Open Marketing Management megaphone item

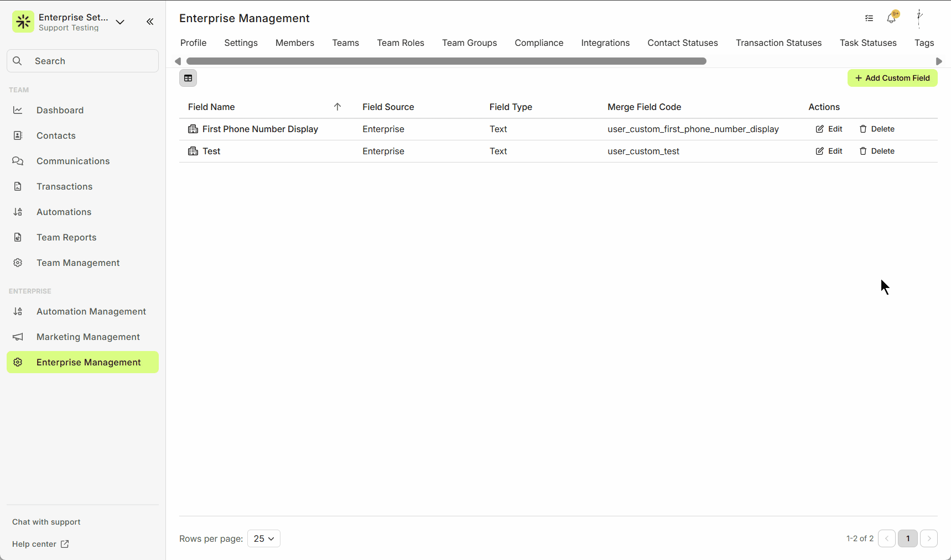click(88, 337)
